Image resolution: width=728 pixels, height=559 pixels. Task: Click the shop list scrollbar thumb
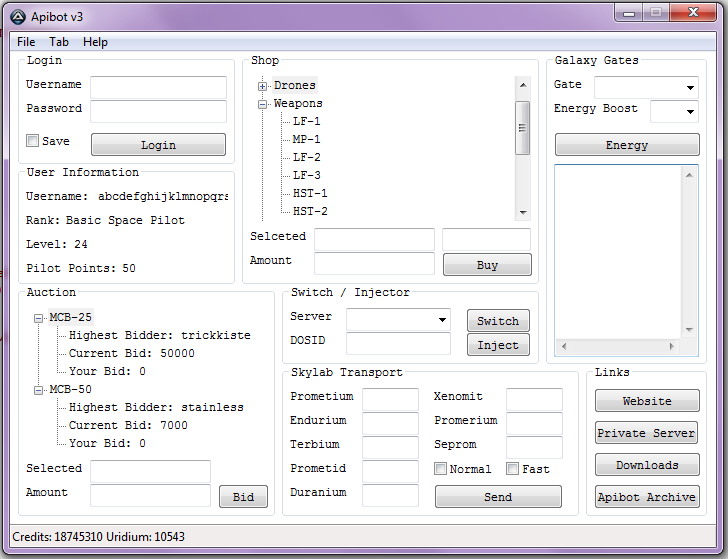pos(523,128)
